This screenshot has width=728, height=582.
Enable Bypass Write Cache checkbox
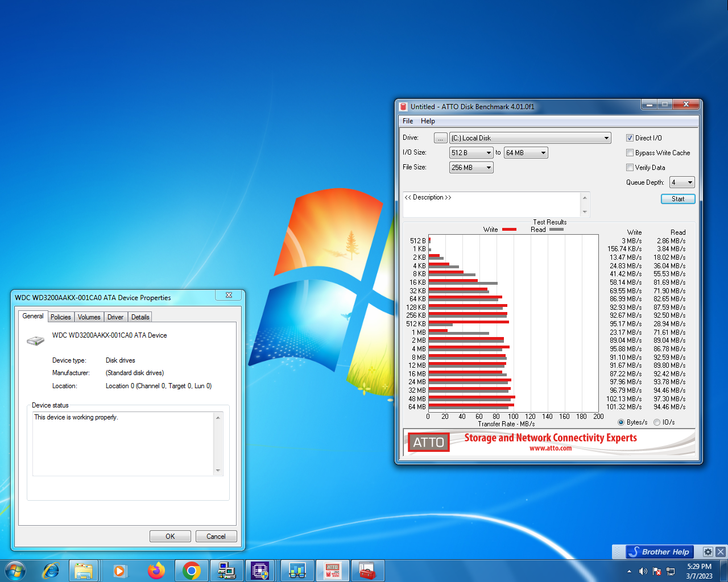point(630,153)
